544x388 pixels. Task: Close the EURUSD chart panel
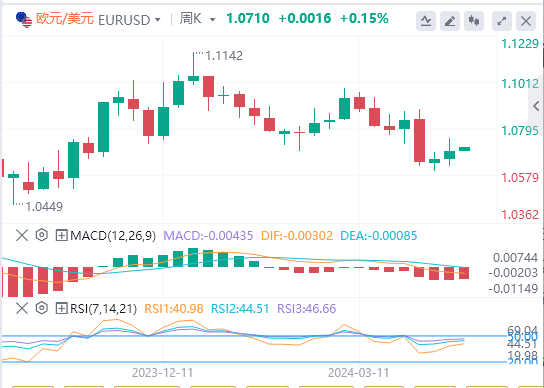point(526,21)
